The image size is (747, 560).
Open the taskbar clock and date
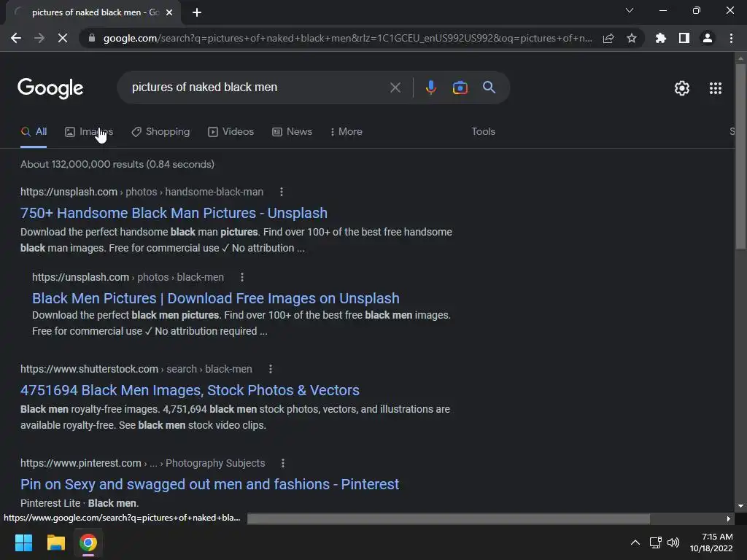711,542
